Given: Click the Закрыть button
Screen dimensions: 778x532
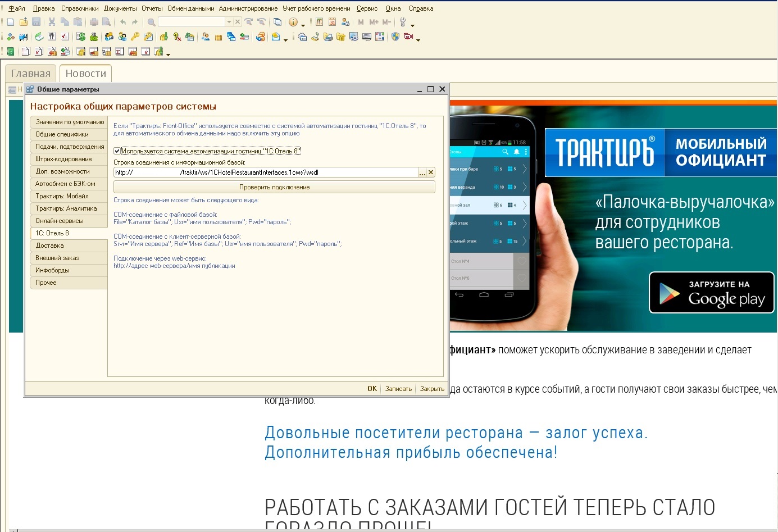Looking at the screenshot, I should 432,389.
